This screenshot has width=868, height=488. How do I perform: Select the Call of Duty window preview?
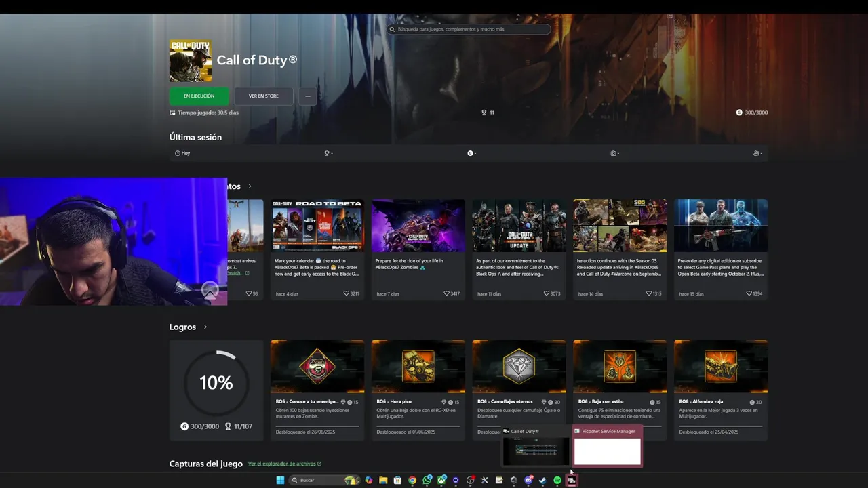[536, 447]
